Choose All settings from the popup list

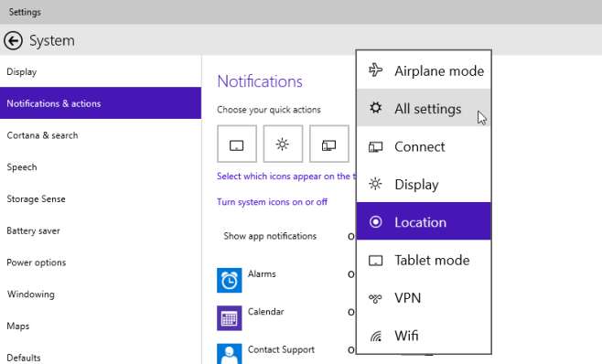(424, 108)
